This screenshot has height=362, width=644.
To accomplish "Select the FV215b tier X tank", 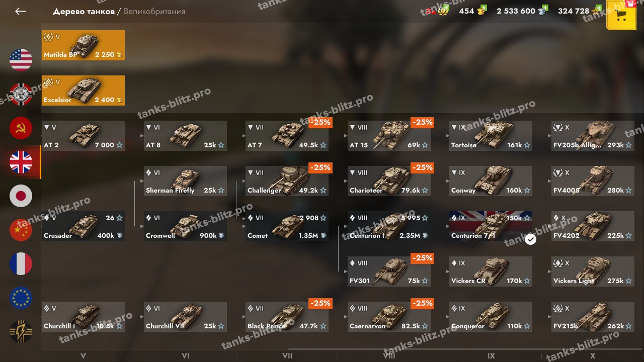I will coord(593,317).
